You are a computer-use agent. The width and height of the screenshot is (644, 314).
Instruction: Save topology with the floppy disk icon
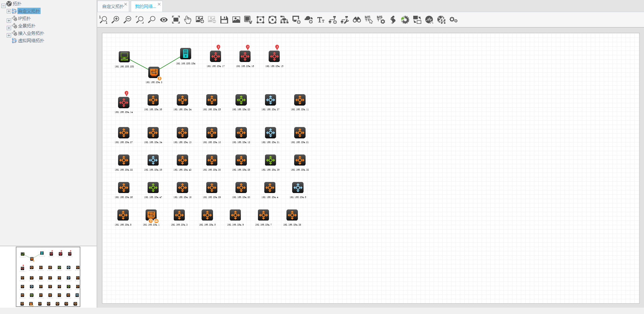tap(224, 20)
